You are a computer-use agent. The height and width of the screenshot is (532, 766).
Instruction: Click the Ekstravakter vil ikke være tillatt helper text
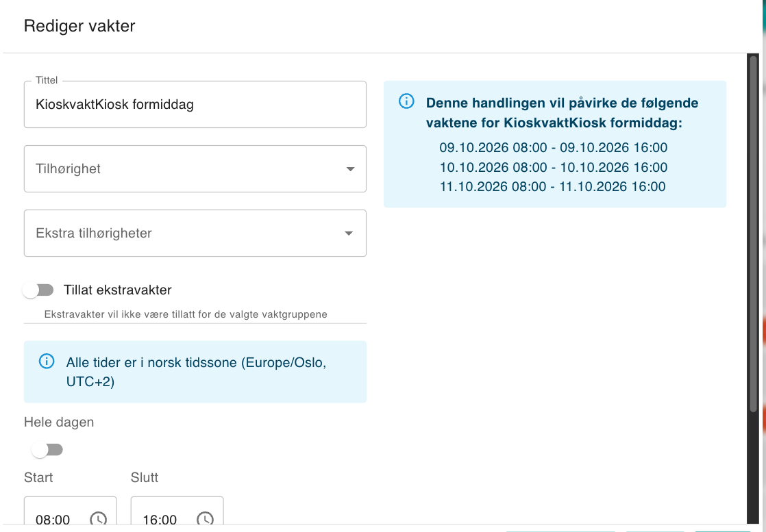[186, 314]
